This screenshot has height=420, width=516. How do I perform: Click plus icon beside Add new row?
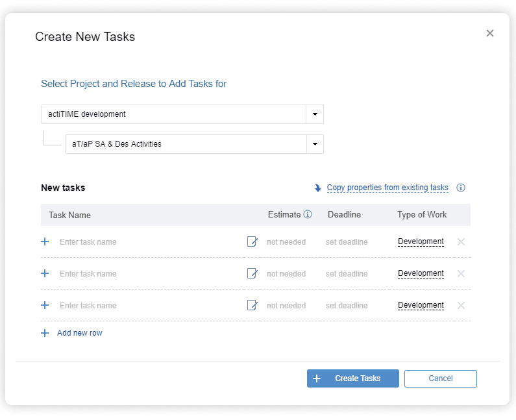point(45,333)
